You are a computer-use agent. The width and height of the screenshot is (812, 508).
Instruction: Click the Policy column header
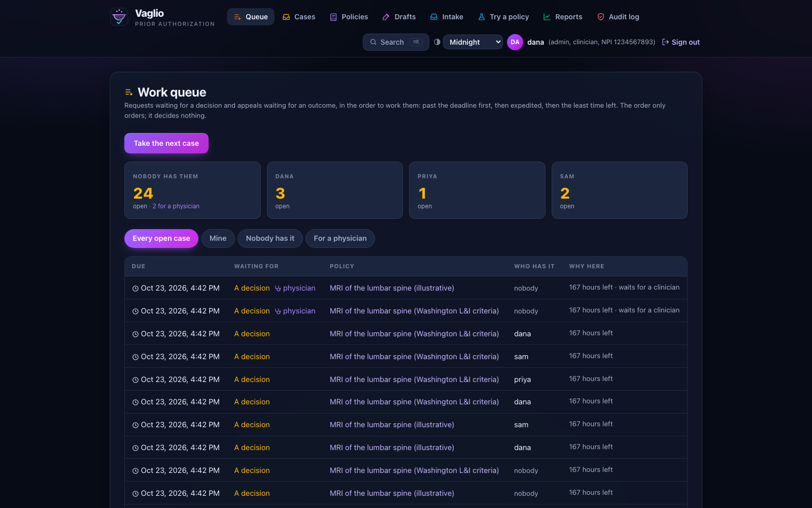(342, 266)
